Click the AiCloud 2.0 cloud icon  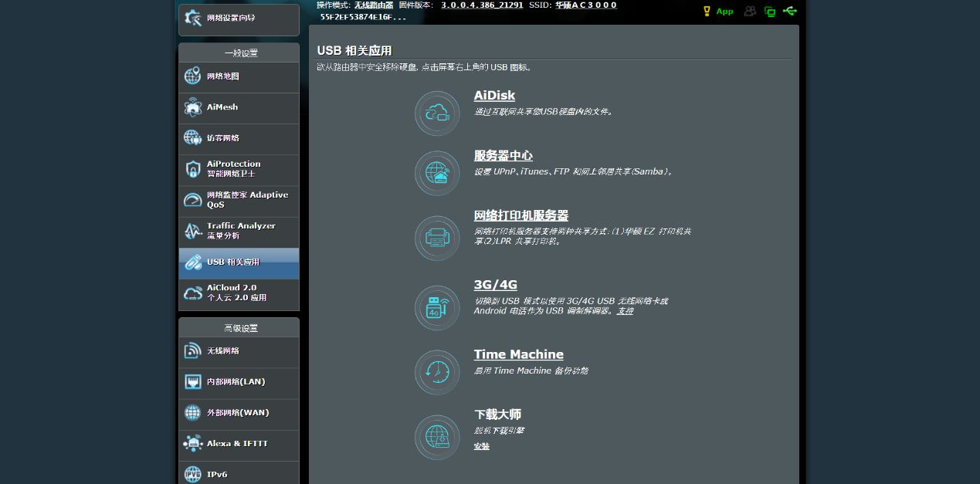pyautogui.click(x=193, y=293)
